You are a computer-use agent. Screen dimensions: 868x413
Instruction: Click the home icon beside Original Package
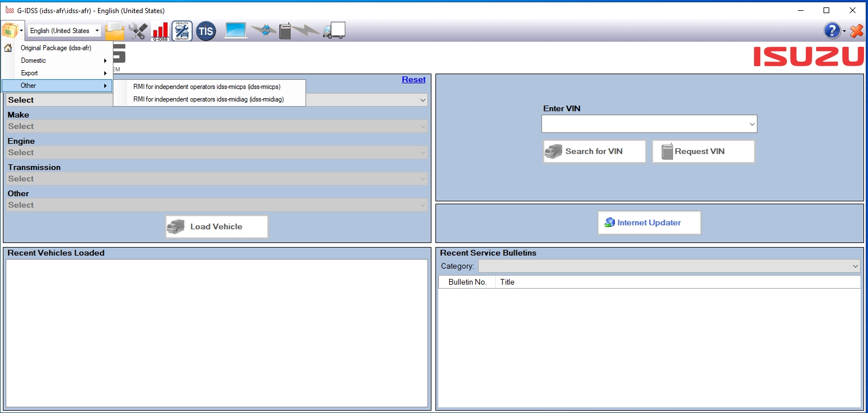(x=8, y=48)
